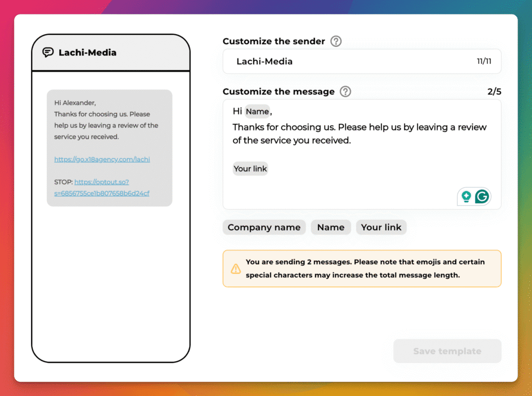Click the Customize the sender heading

[274, 42]
